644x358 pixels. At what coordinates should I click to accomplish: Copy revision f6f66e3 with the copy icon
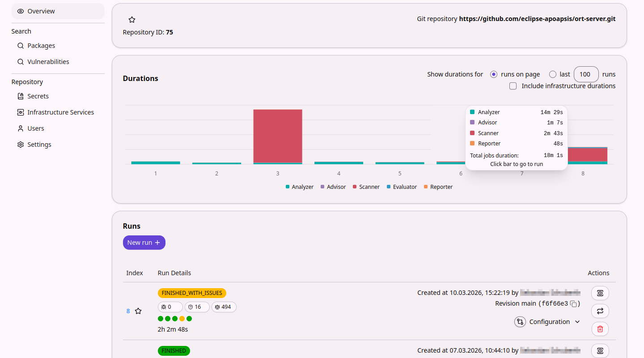[573, 304]
